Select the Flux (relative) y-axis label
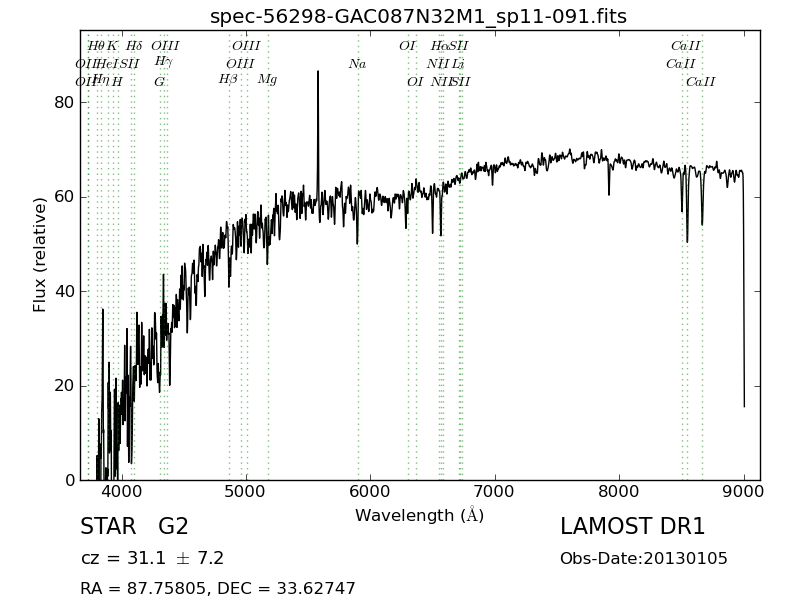Screen dimensions: 800x600 click(39, 255)
